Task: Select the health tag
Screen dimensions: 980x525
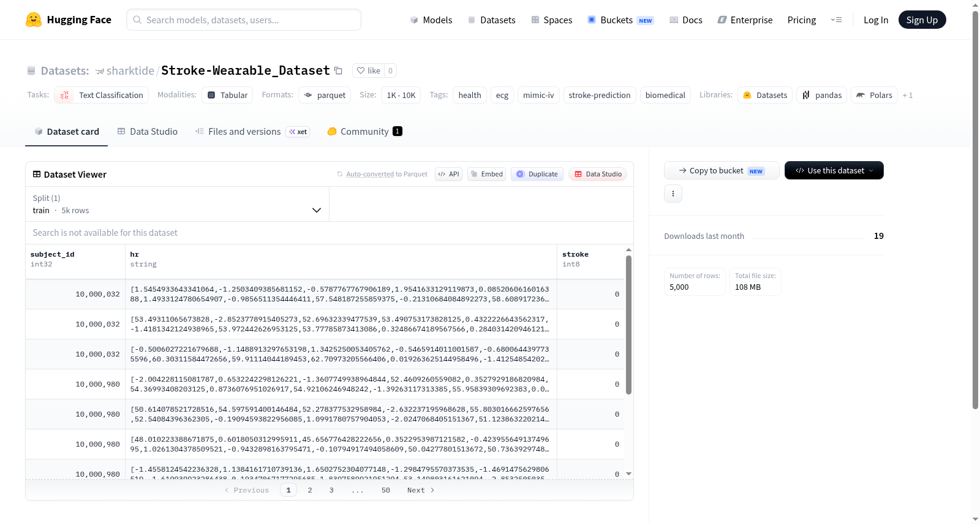Action: tap(470, 95)
